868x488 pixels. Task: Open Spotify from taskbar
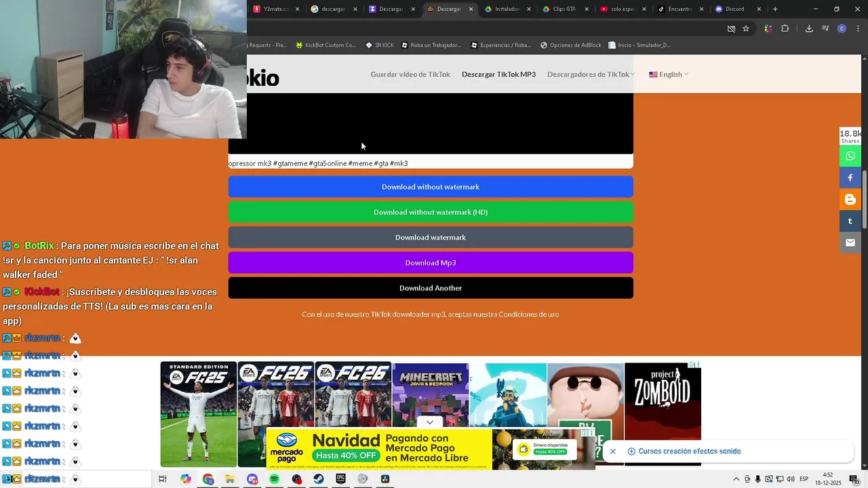pyautogui.click(x=274, y=479)
